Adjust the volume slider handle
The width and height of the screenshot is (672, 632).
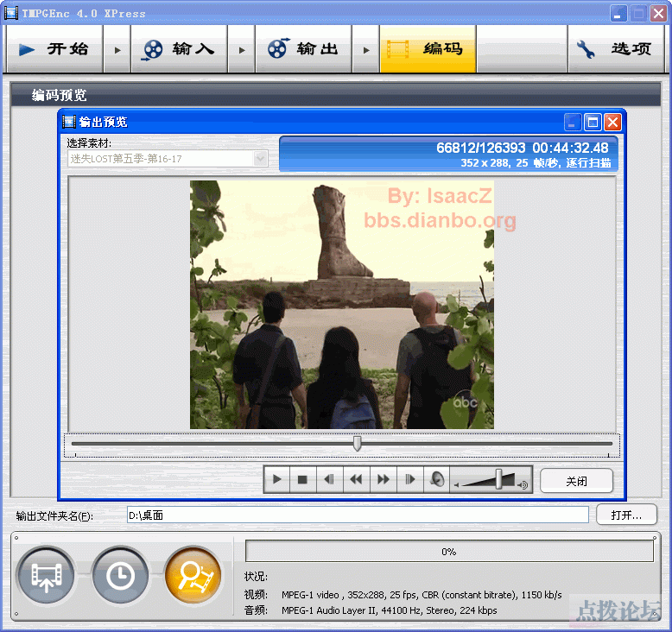click(x=499, y=478)
